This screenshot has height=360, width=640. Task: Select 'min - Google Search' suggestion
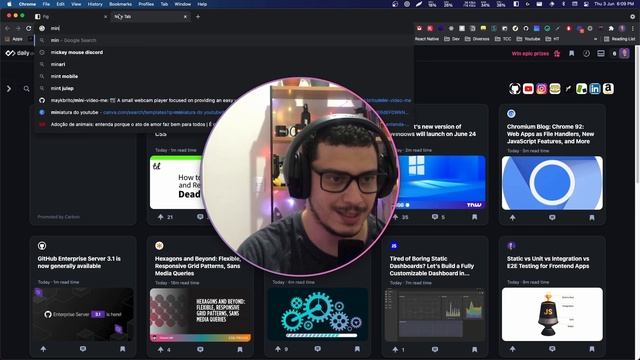224,40
